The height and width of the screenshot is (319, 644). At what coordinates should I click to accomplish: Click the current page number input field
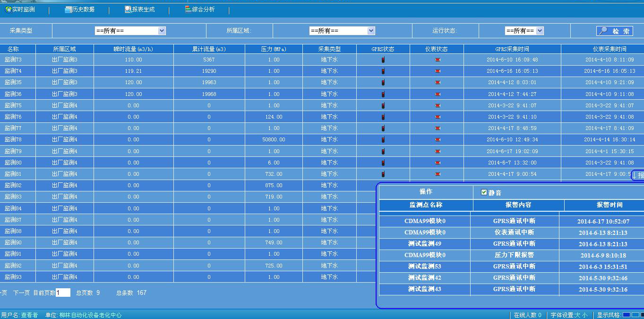point(63,293)
